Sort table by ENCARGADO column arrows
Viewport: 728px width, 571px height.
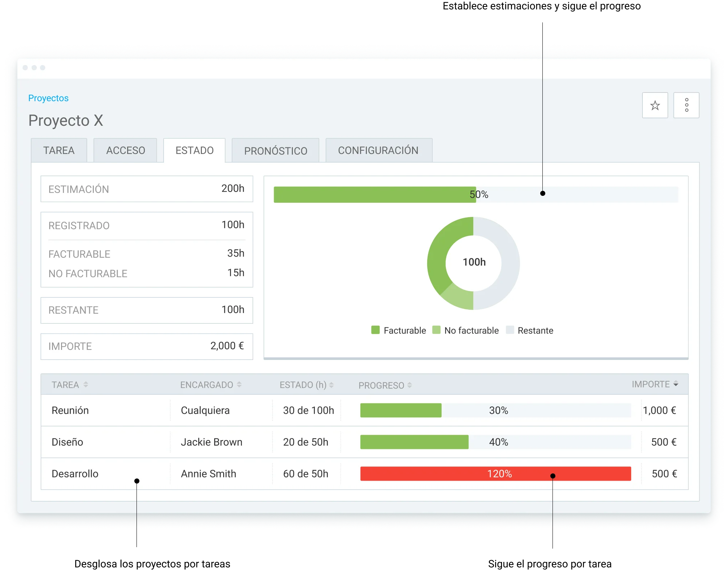[x=239, y=385]
